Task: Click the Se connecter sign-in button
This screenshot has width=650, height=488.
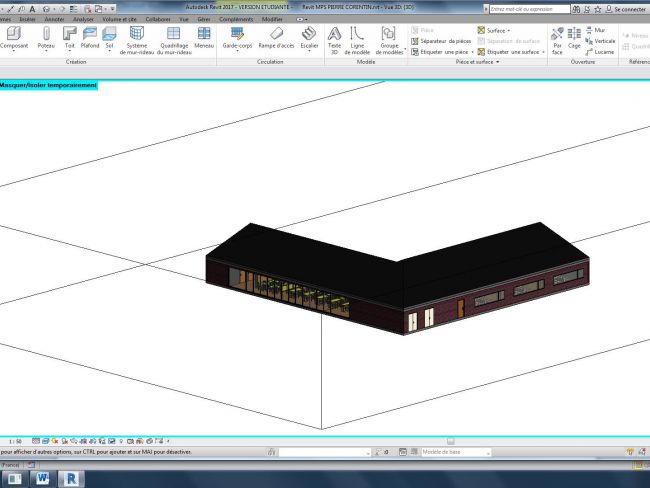Action: 628,8
